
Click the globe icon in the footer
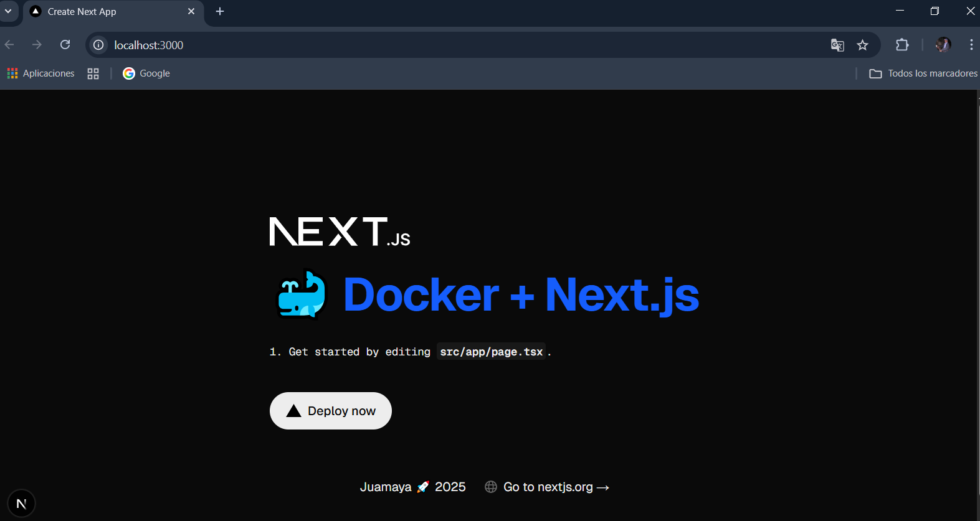coord(491,487)
